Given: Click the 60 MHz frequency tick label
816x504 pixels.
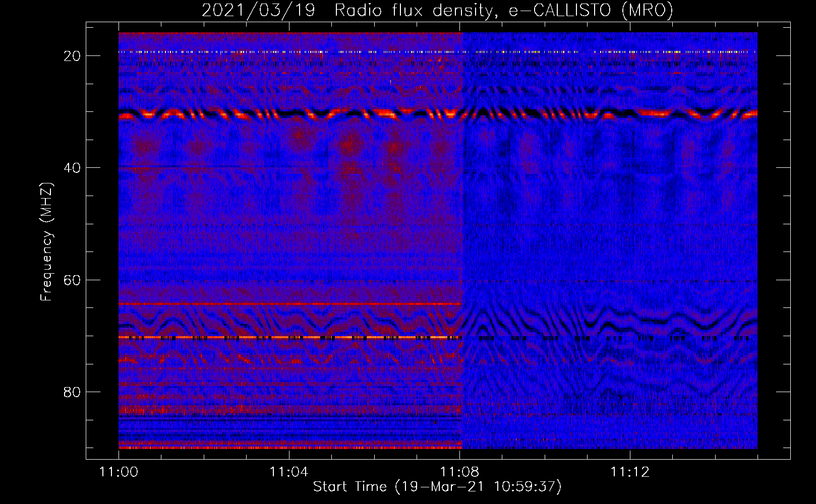Looking at the screenshot, I should tap(73, 280).
